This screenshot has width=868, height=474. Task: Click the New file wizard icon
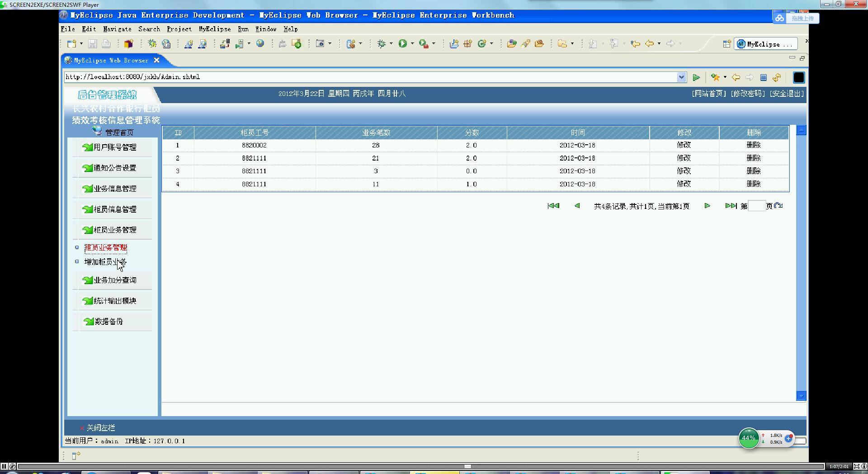click(71, 43)
